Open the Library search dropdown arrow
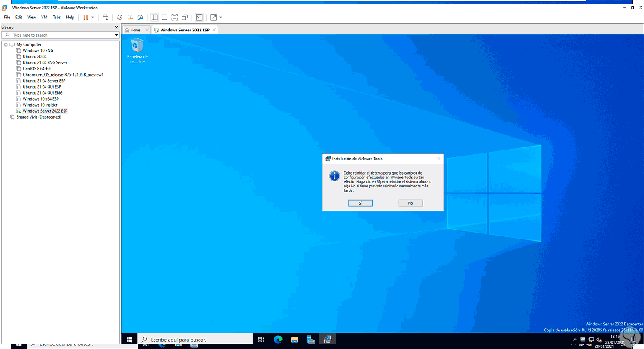This screenshot has height=349, width=644. [x=116, y=35]
